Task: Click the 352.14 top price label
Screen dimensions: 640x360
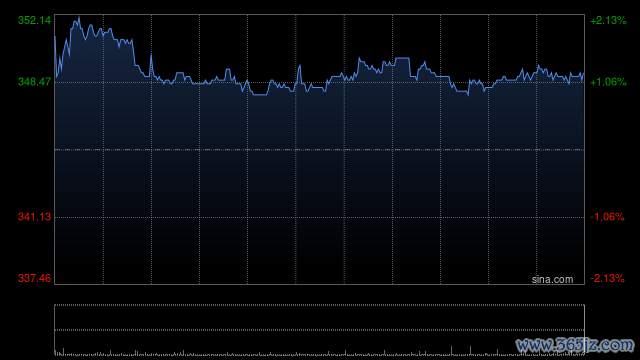Action: 35,20
